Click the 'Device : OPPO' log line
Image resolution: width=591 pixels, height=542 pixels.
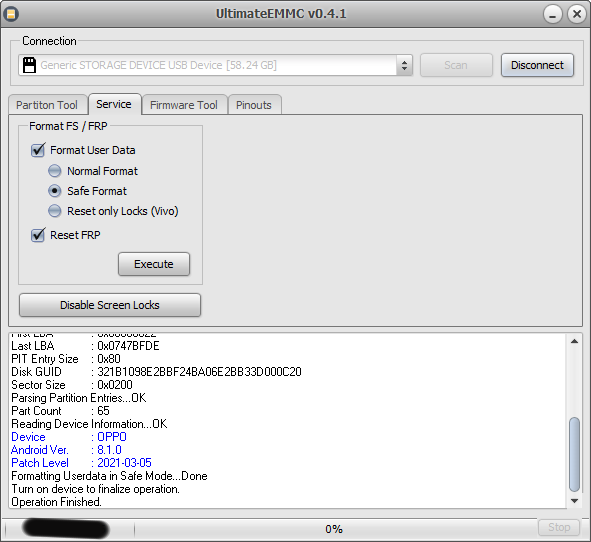69,437
